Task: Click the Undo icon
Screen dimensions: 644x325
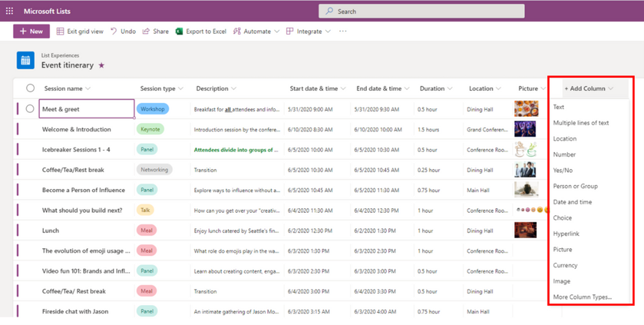Action: click(x=114, y=31)
